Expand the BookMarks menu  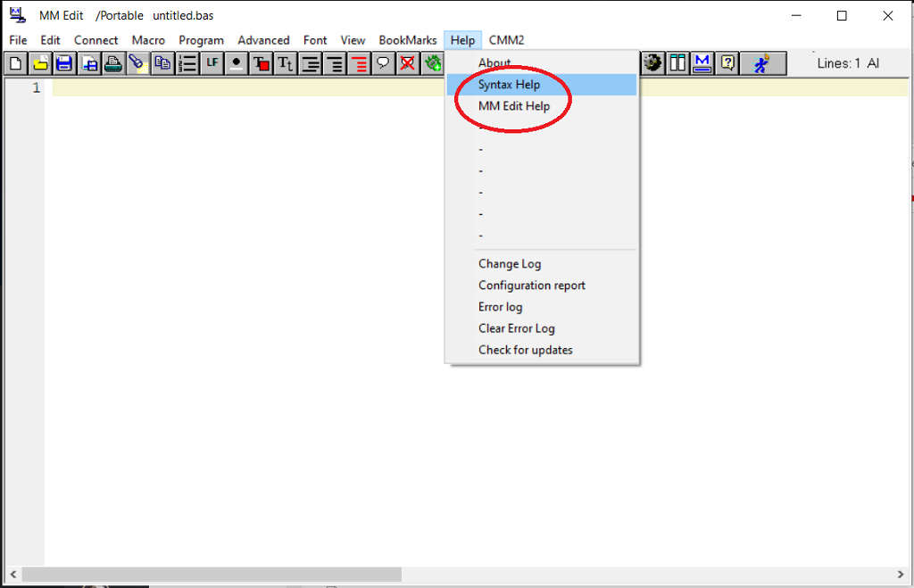(x=408, y=40)
